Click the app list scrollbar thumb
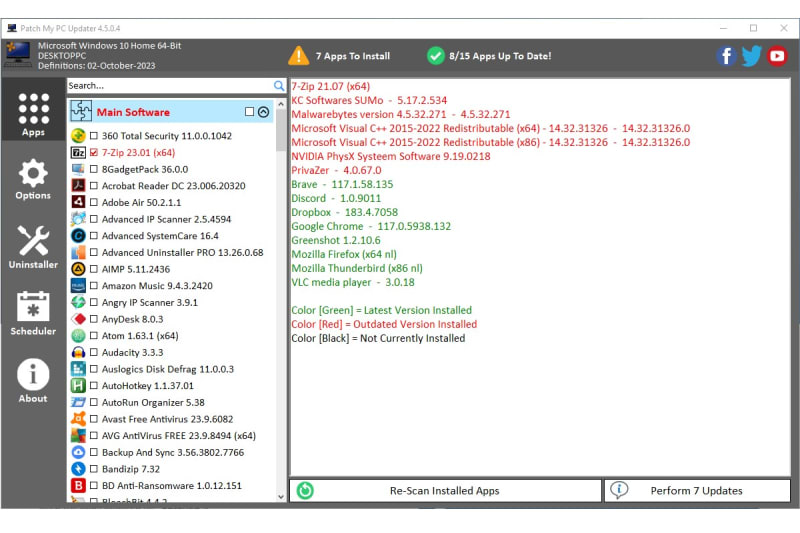 (x=281, y=130)
